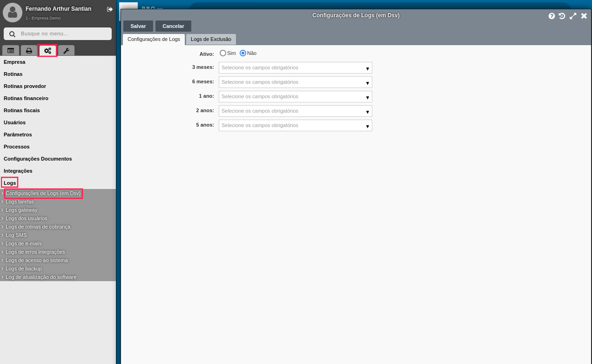Open the wrench tools icon tab
Image resolution: width=592 pixels, height=364 pixels.
[66, 50]
